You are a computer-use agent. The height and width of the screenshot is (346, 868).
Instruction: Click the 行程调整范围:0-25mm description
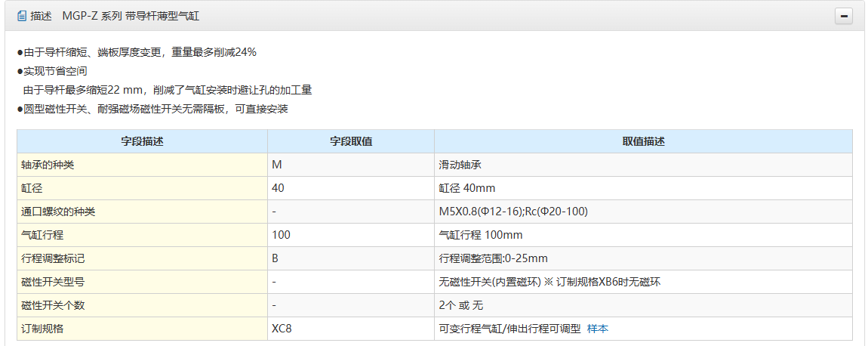(x=493, y=258)
